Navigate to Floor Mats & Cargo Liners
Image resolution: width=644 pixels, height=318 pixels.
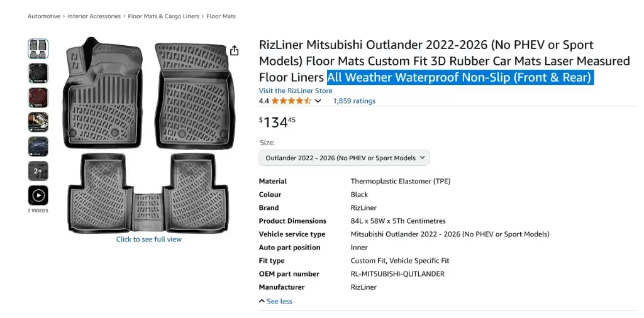164,16
